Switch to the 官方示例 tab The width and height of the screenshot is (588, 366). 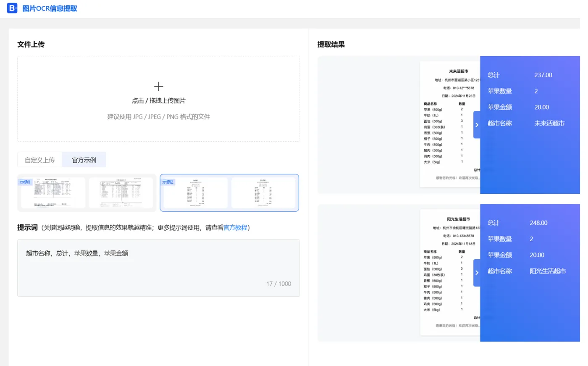click(x=84, y=160)
